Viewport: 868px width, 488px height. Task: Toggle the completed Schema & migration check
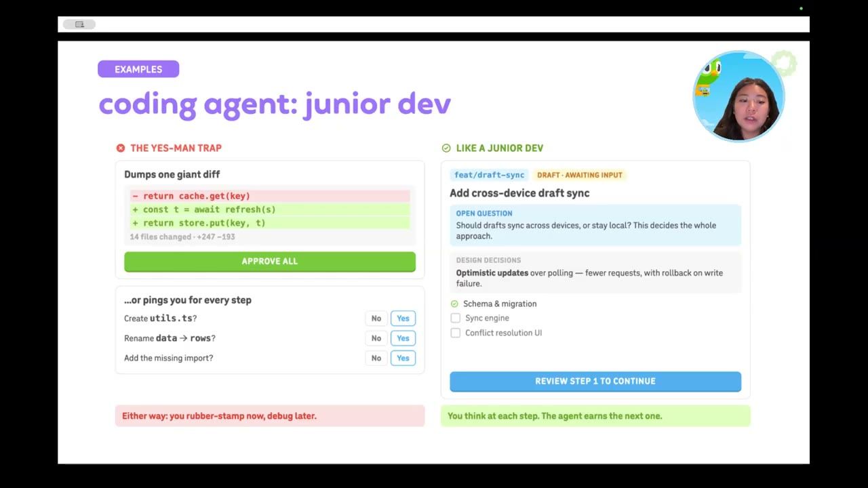pyautogui.click(x=454, y=304)
